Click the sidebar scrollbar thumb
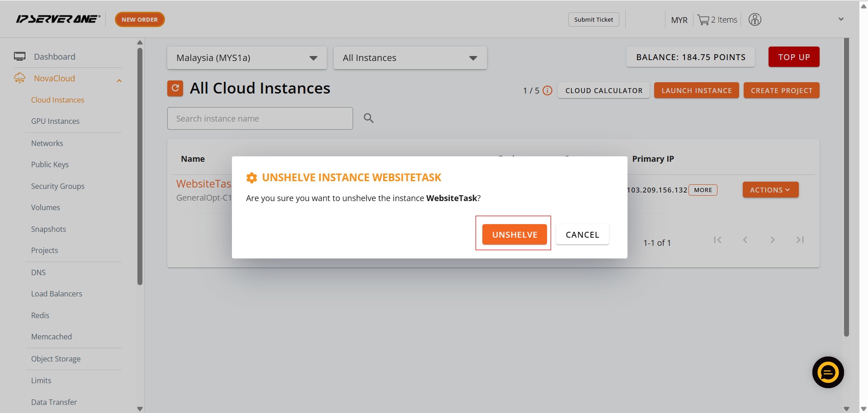 [x=140, y=166]
